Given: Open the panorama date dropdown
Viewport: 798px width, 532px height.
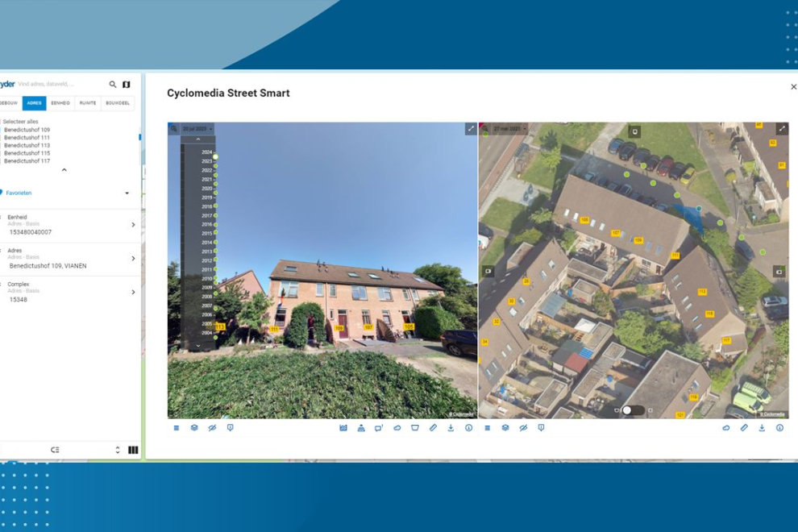Looking at the screenshot, I should coord(197,129).
